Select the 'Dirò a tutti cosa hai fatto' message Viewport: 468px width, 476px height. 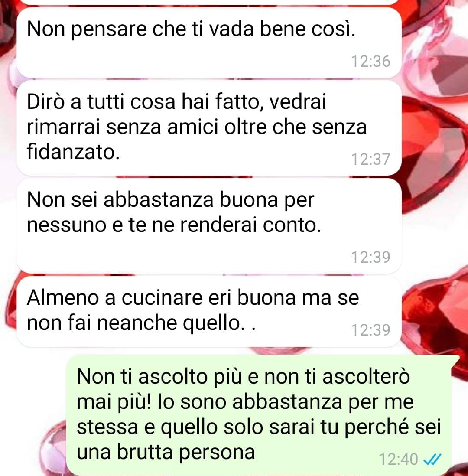pyautogui.click(x=209, y=128)
